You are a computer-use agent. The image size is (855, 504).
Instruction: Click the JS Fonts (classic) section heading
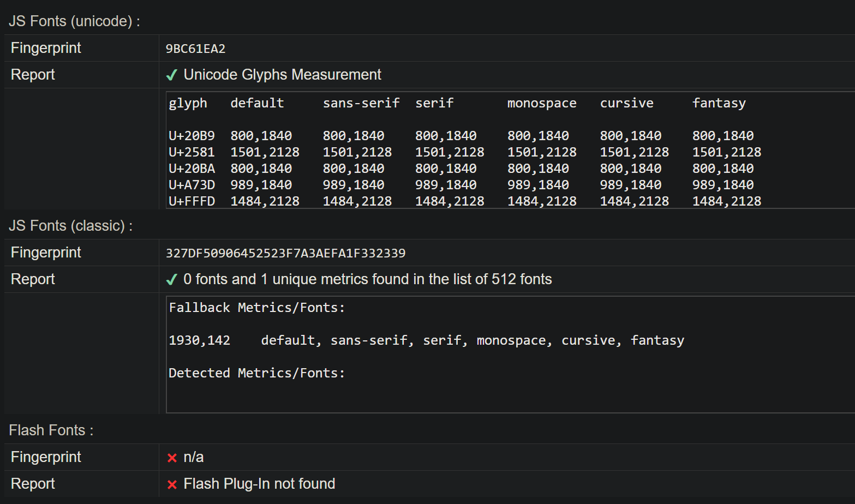pos(70,226)
